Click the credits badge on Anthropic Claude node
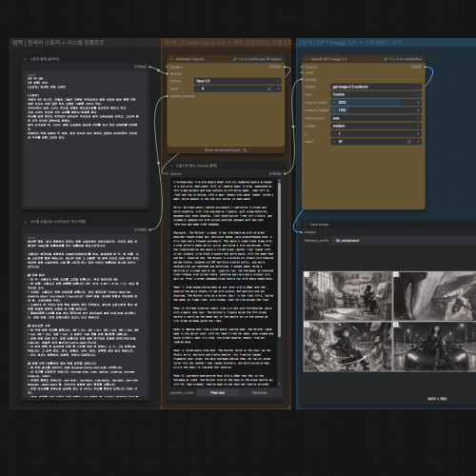 pyautogui.click(x=257, y=59)
